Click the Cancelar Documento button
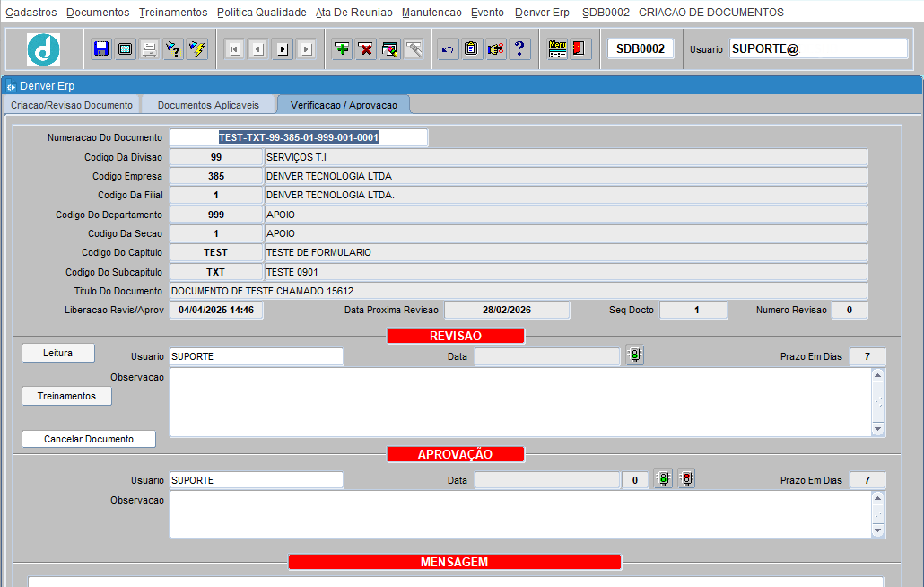Image resolution: width=924 pixels, height=587 pixels. (x=89, y=439)
